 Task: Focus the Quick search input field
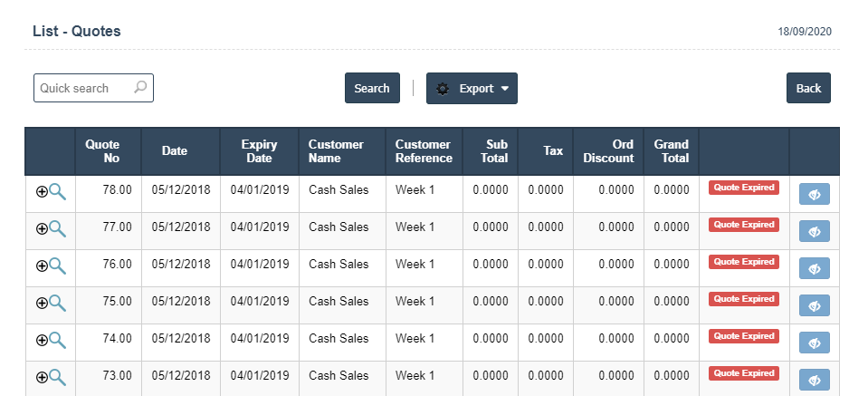point(83,88)
